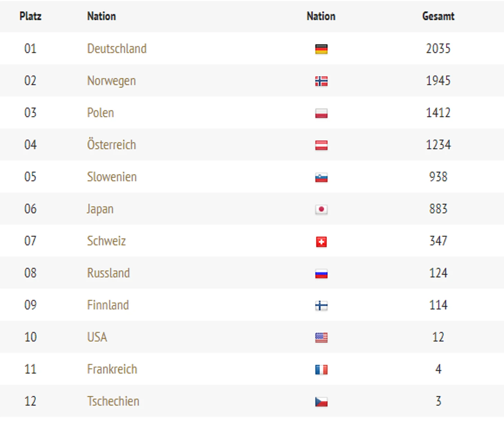Click the Czech Republic flag icon

321,402
